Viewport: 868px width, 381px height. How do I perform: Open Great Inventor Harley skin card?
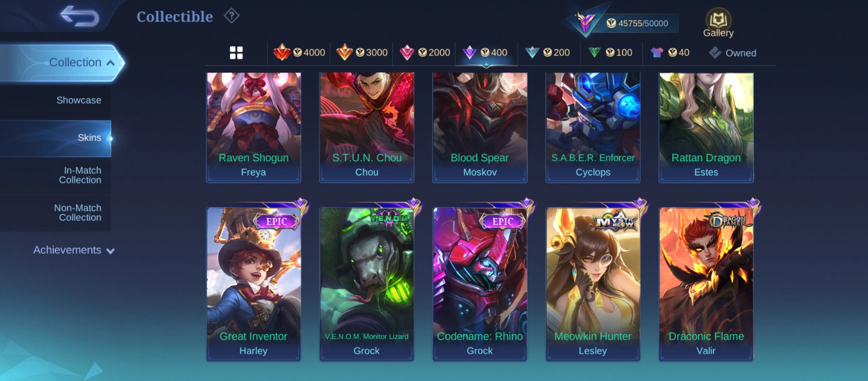click(254, 284)
